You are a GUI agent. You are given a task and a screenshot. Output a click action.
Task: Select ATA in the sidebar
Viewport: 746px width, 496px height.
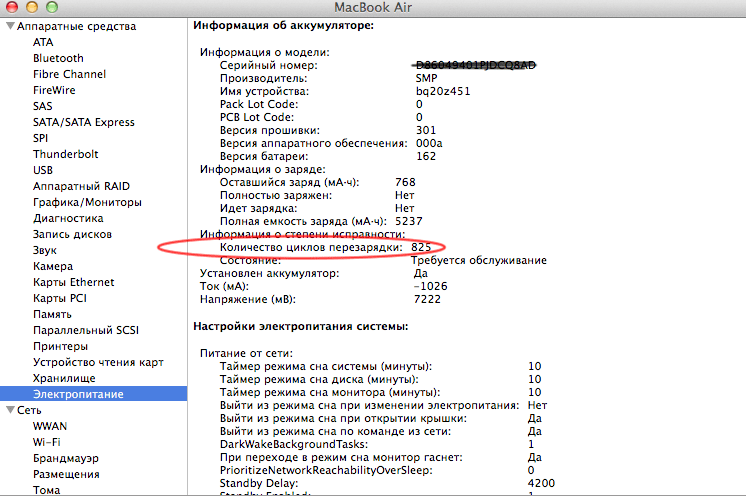click(43, 42)
